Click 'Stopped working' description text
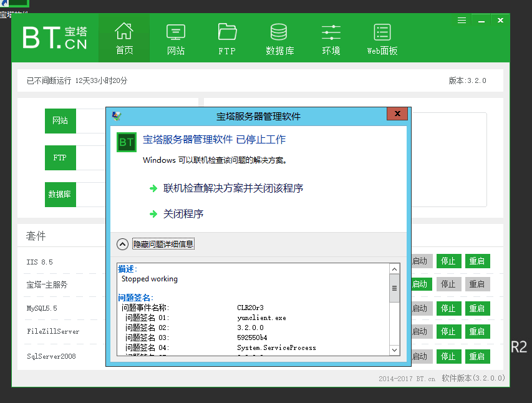532x403 pixels. pos(150,279)
